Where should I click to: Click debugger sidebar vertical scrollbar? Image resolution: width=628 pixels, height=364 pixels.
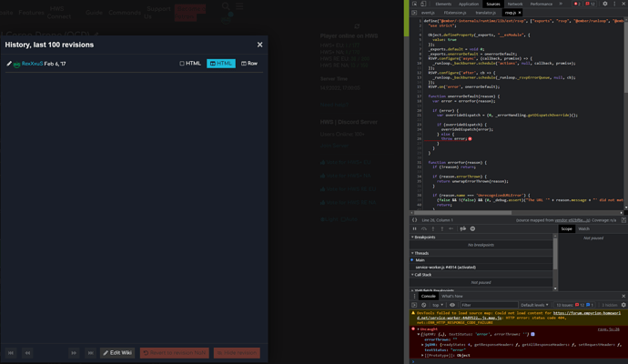(x=555, y=254)
